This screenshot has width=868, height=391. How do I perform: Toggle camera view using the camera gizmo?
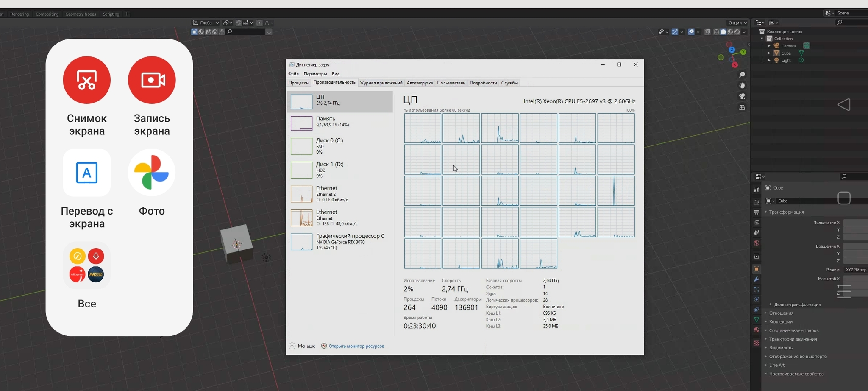click(742, 97)
